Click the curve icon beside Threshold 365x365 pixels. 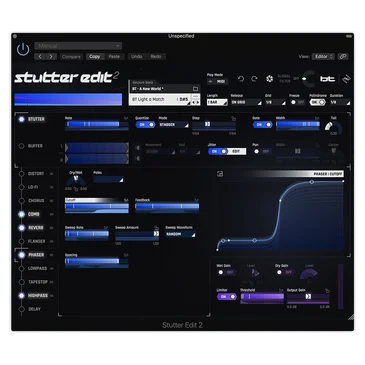(282, 291)
